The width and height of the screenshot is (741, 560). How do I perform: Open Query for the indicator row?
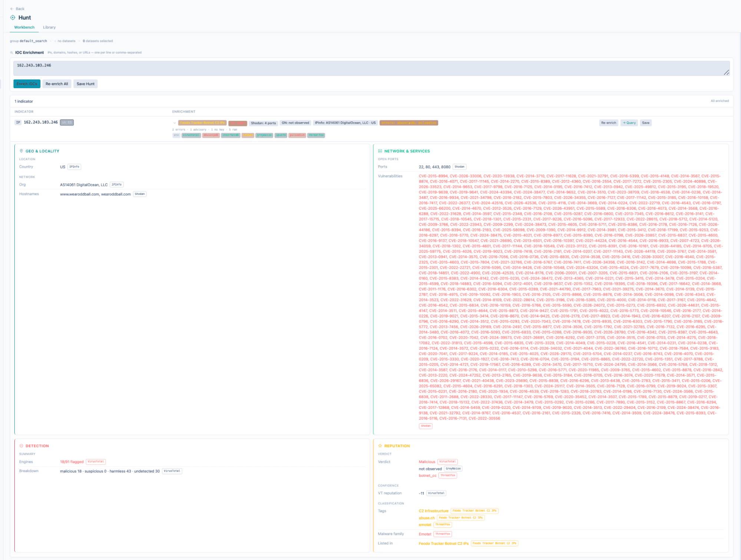coord(629,123)
